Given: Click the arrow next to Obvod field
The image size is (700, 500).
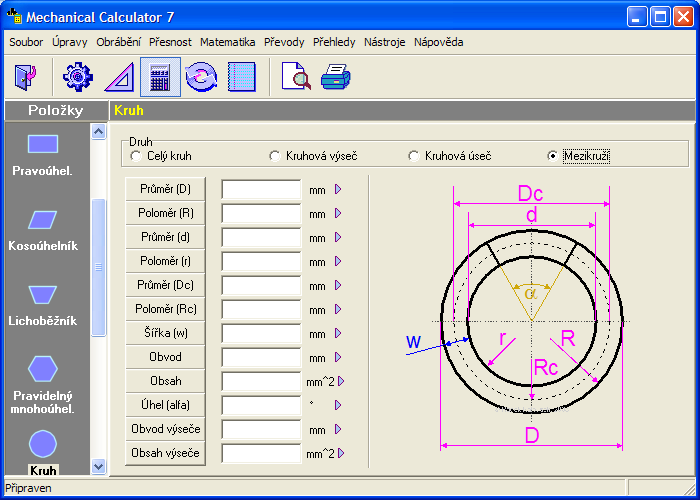Looking at the screenshot, I should point(338,357).
